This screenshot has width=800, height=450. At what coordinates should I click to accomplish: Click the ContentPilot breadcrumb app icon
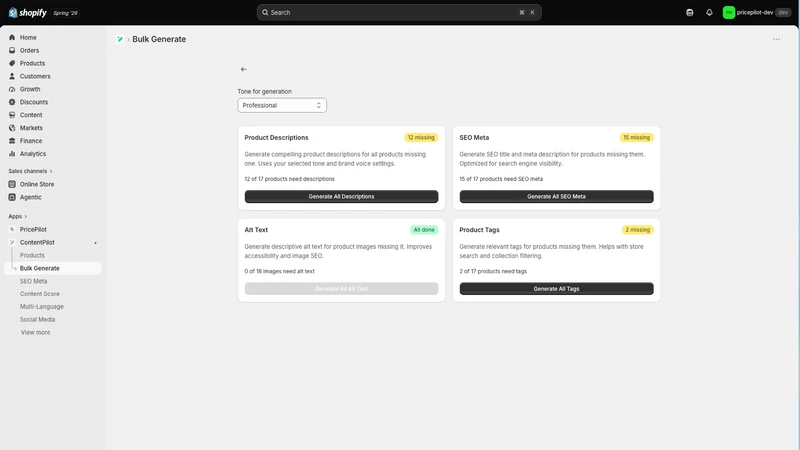click(120, 39)
